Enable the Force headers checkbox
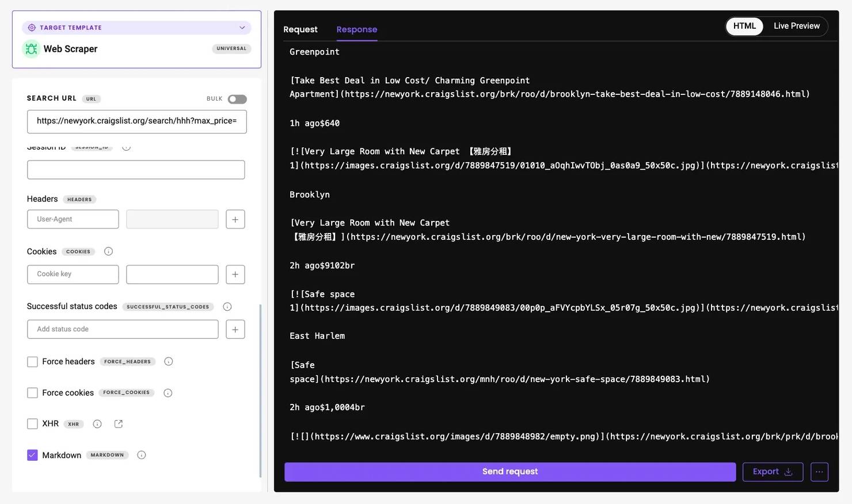The image size is (852, 504). 32,362
